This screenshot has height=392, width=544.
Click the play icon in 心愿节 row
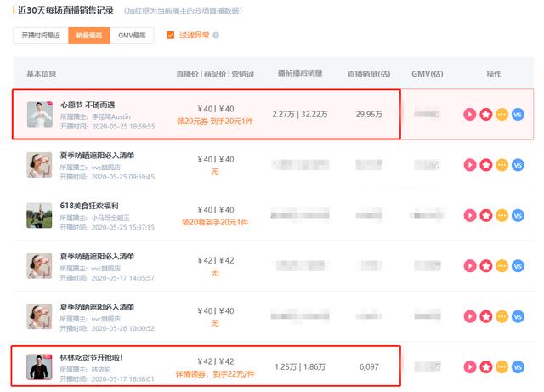[470, 114]
